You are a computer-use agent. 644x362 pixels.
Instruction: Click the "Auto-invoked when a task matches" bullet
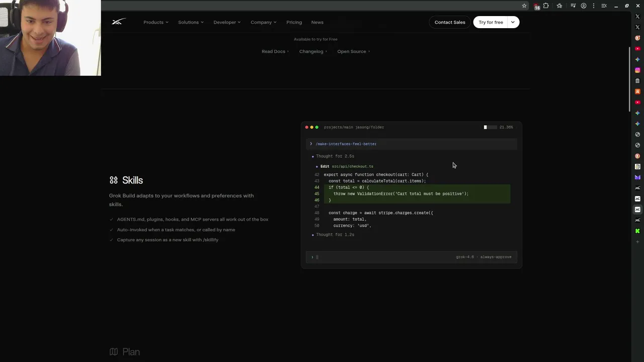176,230
